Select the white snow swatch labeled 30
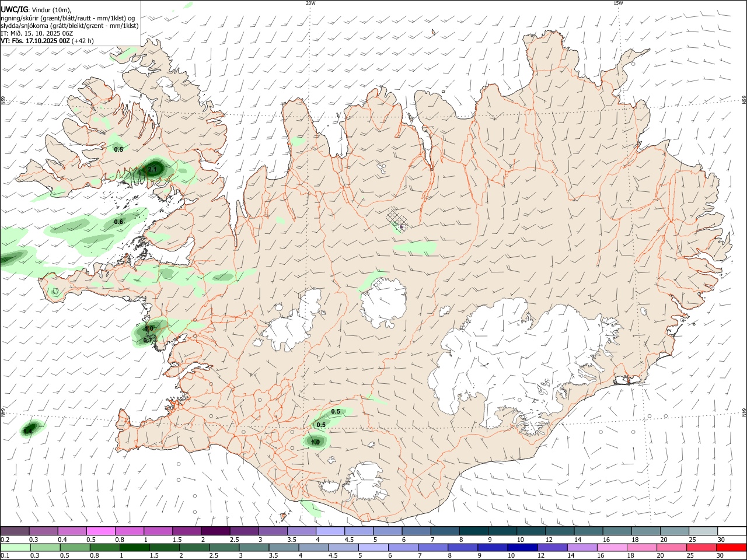747x560 pixels. click(732, 531)
